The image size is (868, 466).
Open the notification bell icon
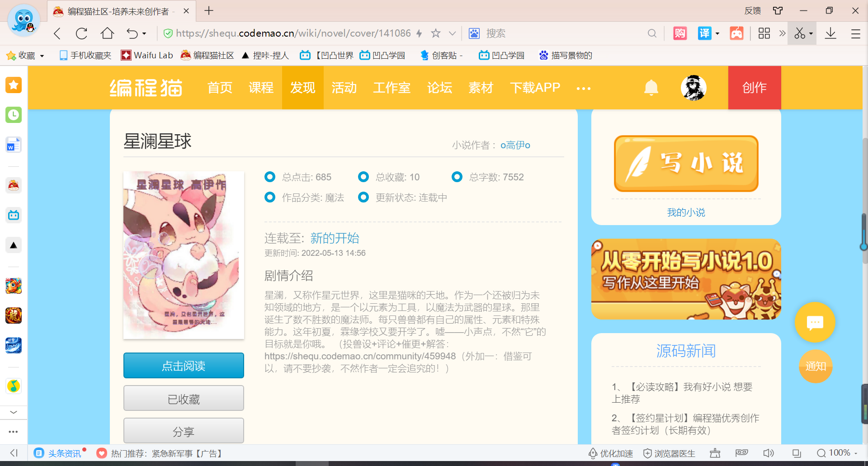(x=651, y=88)
